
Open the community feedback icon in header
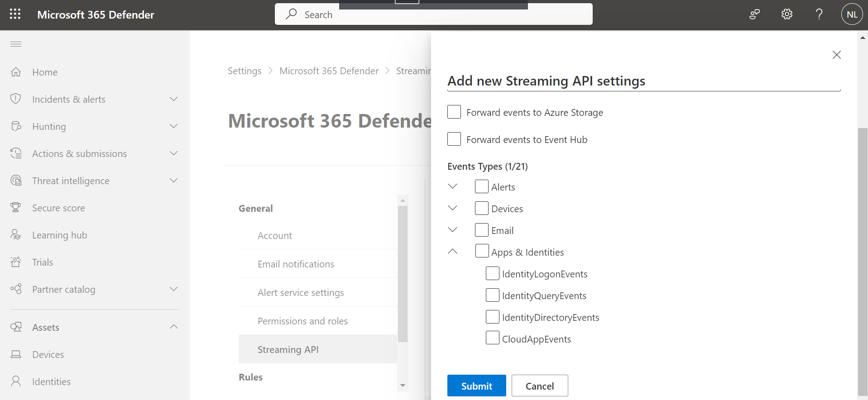click(x=754, y=14)
